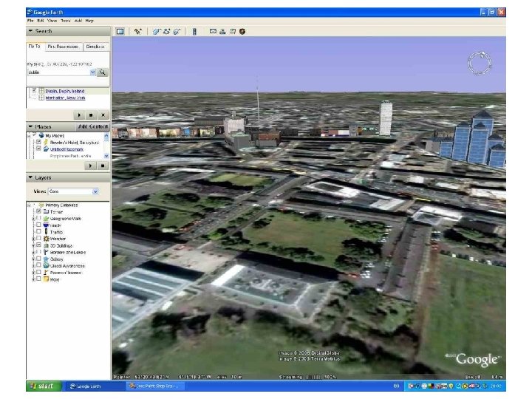Select the Add Path tool
The height and width of the screenshot is (399, 532).
click(x=166, y=32)
